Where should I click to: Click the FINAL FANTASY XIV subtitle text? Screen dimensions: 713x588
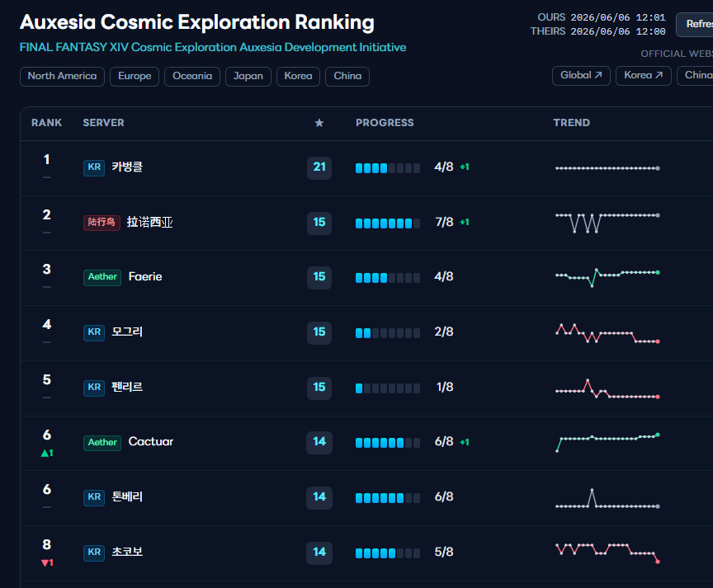click(213, 47)
